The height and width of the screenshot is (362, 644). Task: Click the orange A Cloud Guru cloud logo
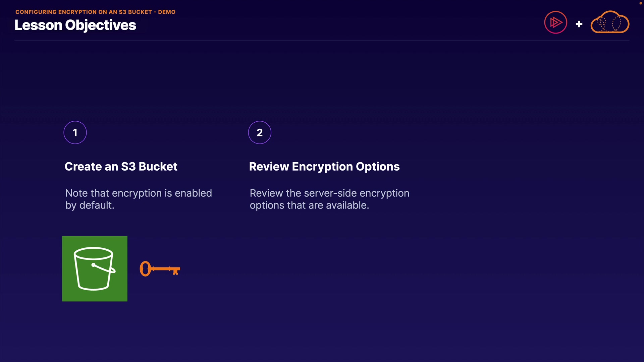point(610,22)
